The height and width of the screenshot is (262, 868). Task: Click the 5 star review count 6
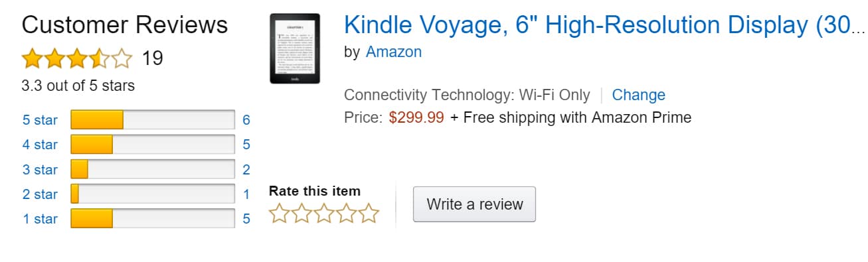[x=246, y=120]
